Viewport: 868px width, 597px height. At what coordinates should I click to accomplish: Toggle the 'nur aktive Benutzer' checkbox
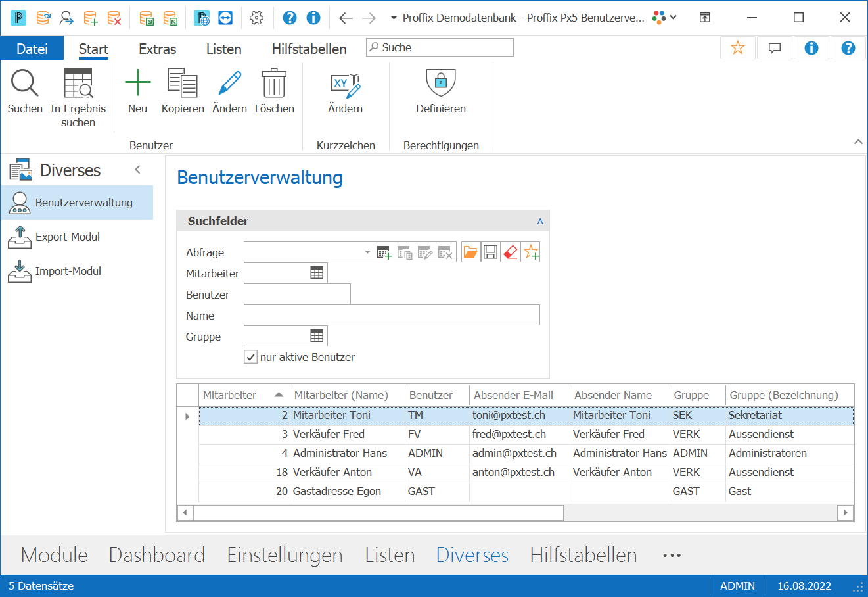pyautogui.click(x=250, y=357)
